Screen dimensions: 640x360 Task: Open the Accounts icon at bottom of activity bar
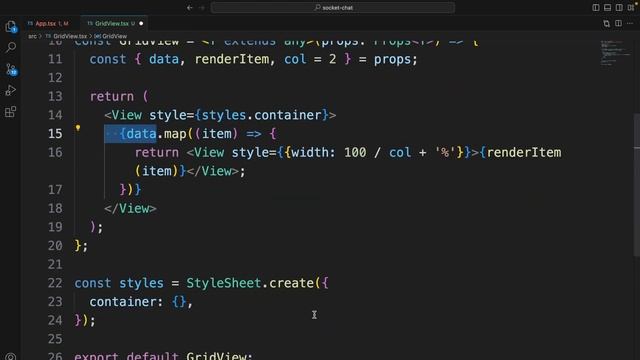[x=11, y=356]
